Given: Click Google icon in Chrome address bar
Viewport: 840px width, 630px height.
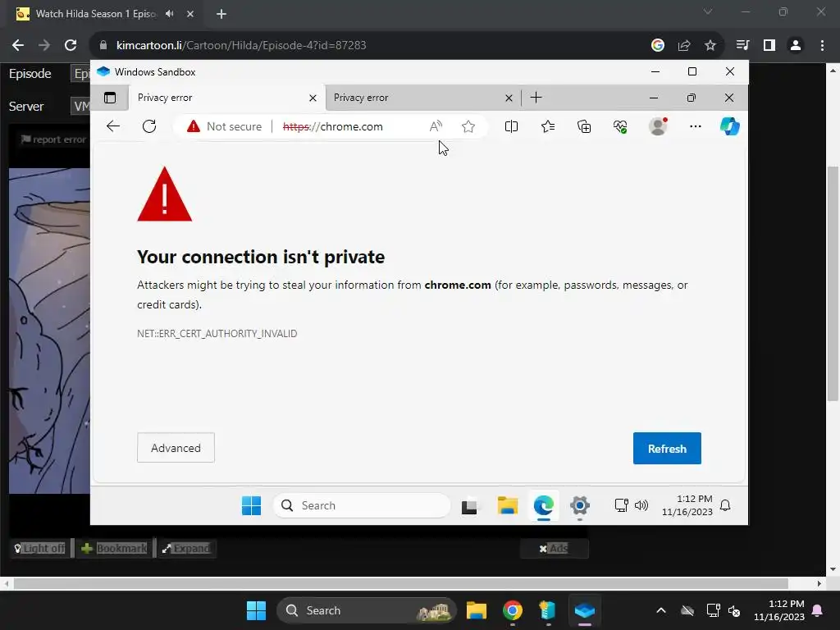Looking at the screenshot, I should tap(658, 45).
